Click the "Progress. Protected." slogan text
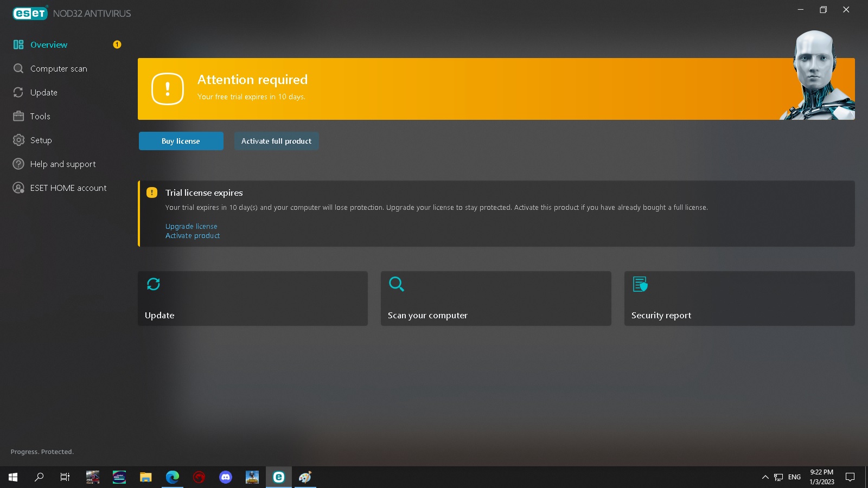Image resolution: width=868 pixels, height=488 pixels. pyautogui.click(x=42, y=452)
